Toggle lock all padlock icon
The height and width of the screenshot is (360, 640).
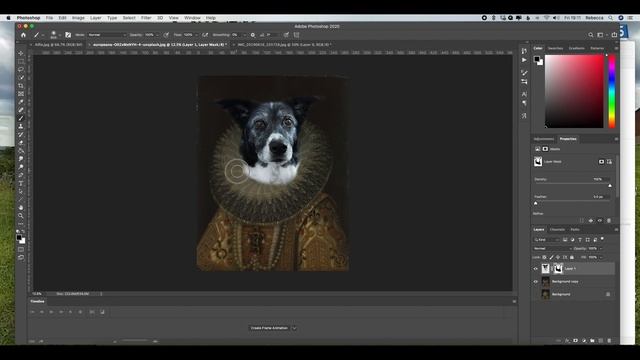tap(571, 258)
